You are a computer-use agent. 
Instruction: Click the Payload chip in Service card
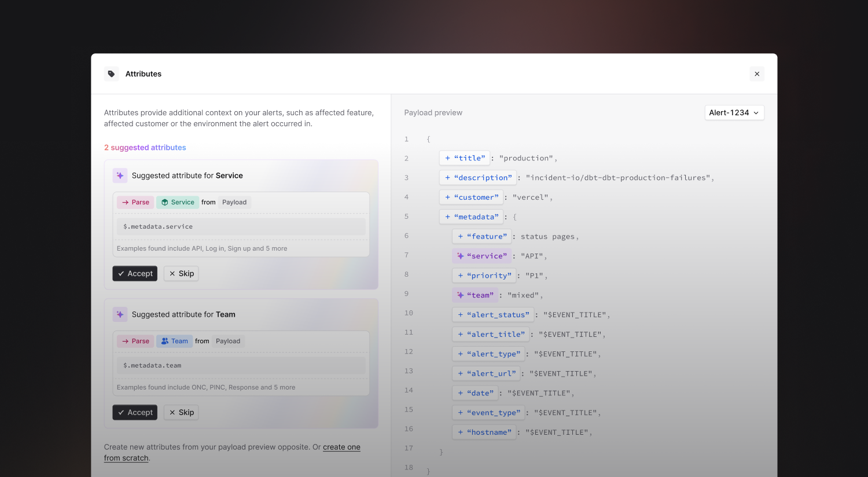click(234, 202)
